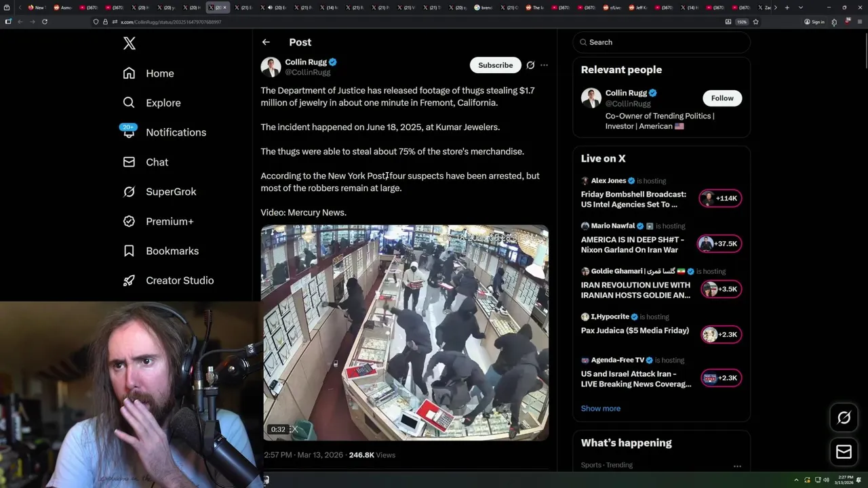
Task: Open the Creator Studio rocket icon
Action: (129, 280)
